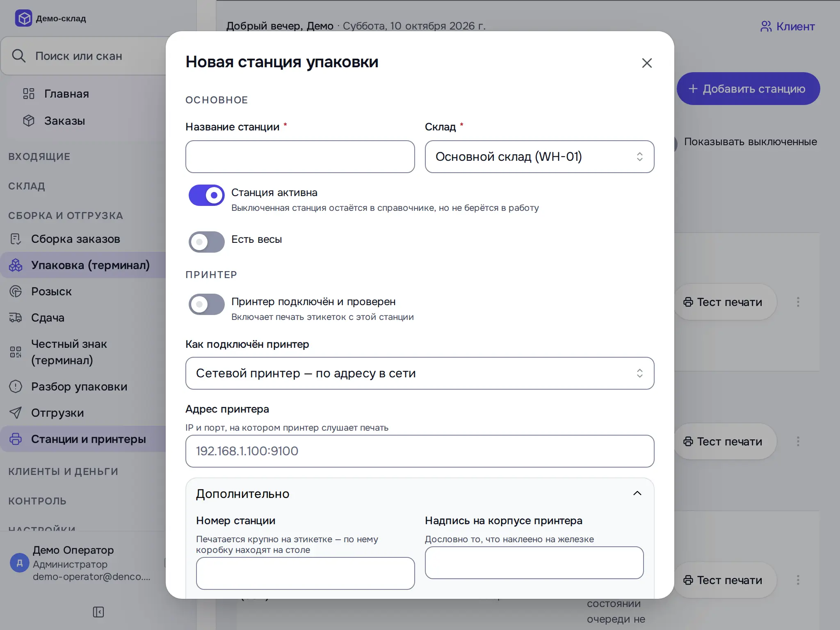Click the Розыск radar icon
The height and width of the screenshot is (630, 840).
pyautogui.click(x=16, y=292)
